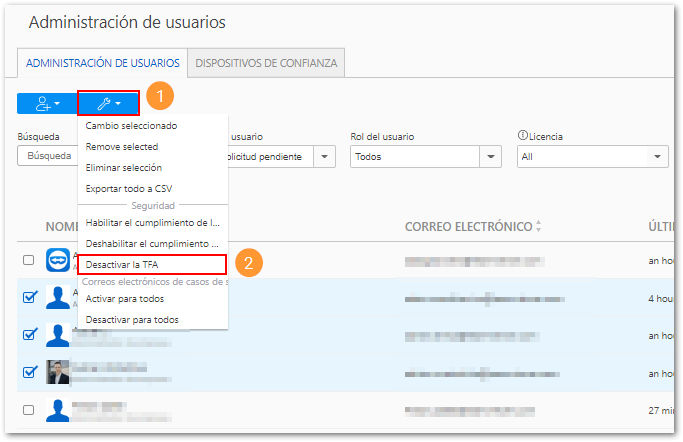The width and height of the screenshot is (683, 442).
Task: Choose Exportar todo a CSV
Action: (129, 189)
